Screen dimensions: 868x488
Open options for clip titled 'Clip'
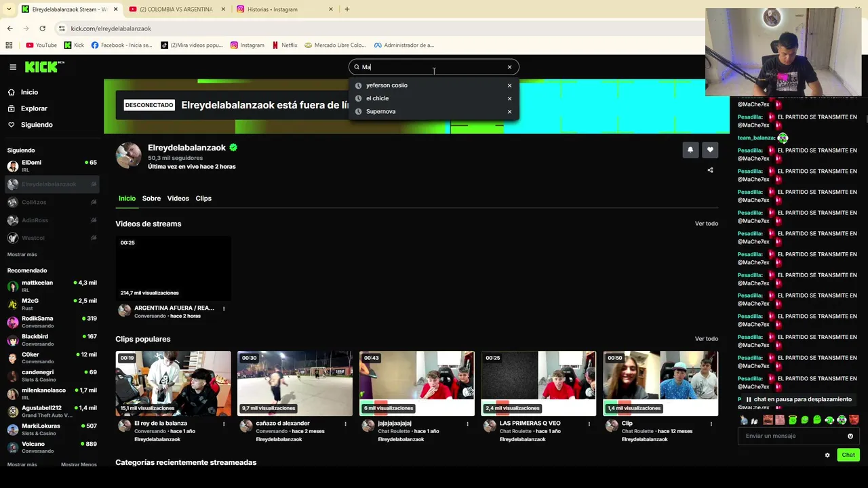pyautogui.click(x=711, y=424)
